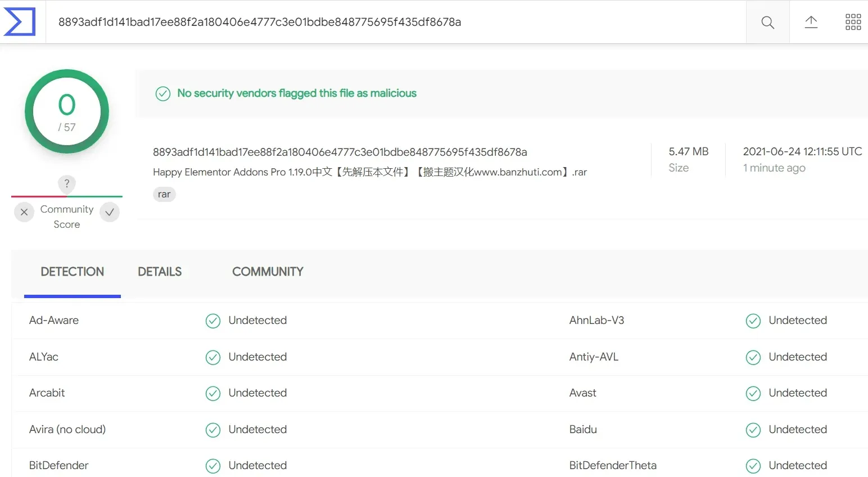868x477 pixels.
Task: Click the Antiy-AVL undetected check icon
Action: click(x=753, y=357)
